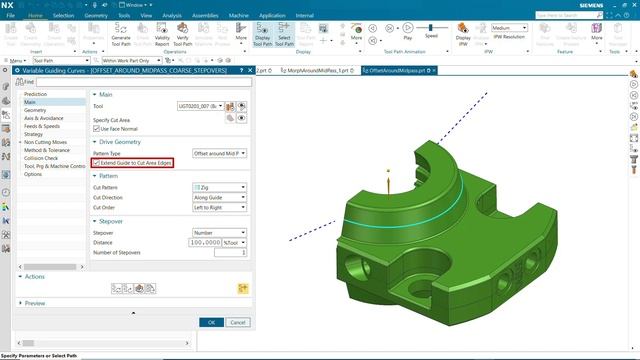
Task: Click the search icon in the ribbon search box
Action: tap(599, 15)
